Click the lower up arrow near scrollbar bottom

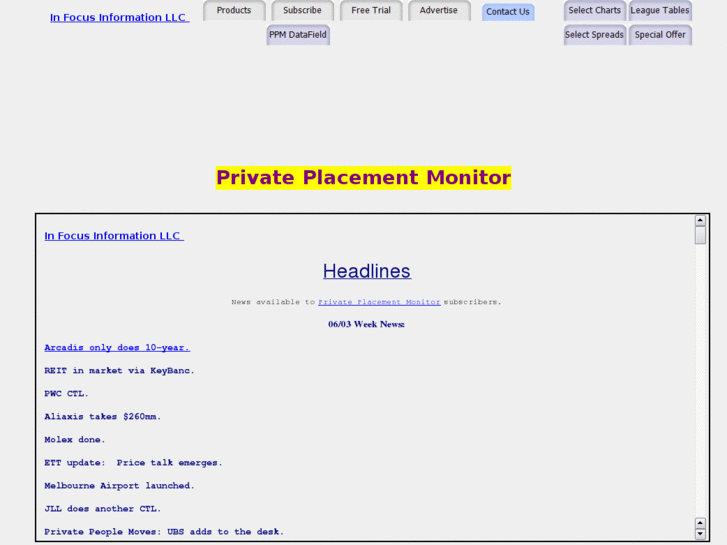(700, 523)
